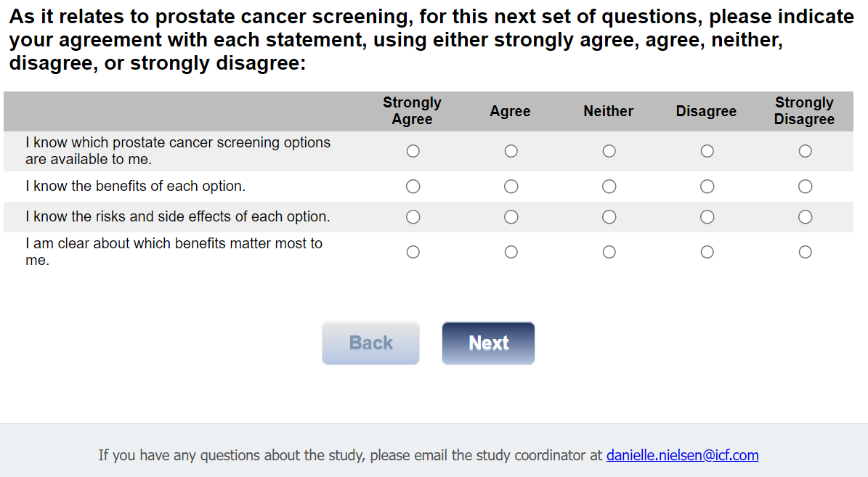Mark Neither for risks and side effects
The image size is (868, 477).
point(609,217)
